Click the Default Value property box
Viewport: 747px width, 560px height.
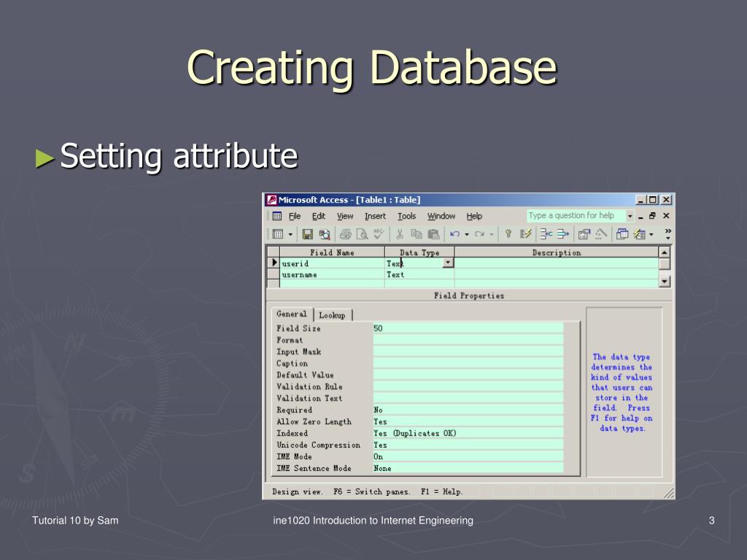tap(468, 375)
